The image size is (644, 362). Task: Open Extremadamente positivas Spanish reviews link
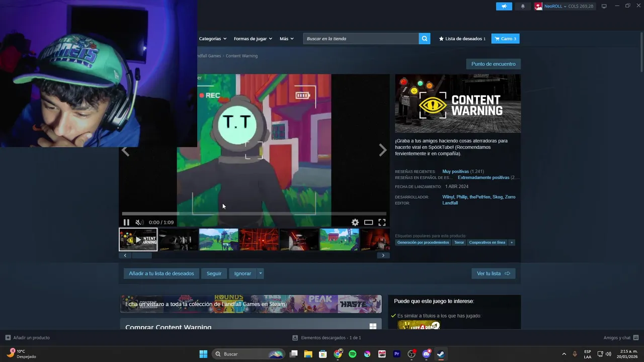coord(484,177)
